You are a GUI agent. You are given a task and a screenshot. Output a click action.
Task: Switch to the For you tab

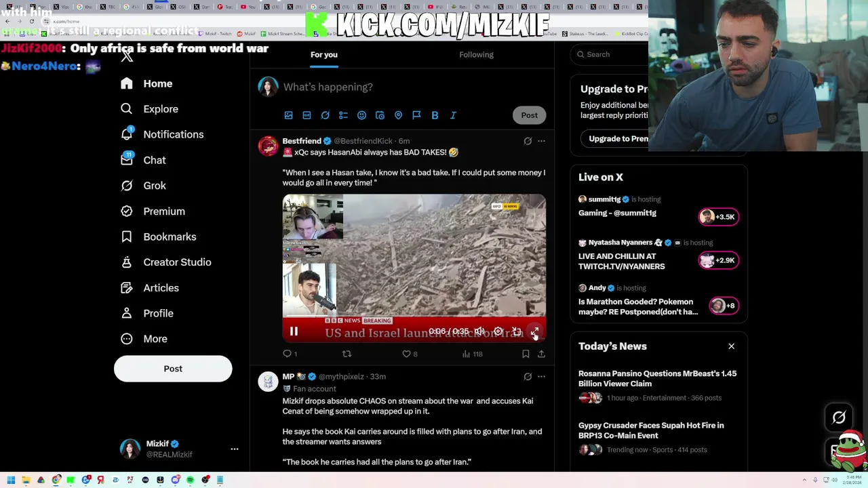[324, 54]
